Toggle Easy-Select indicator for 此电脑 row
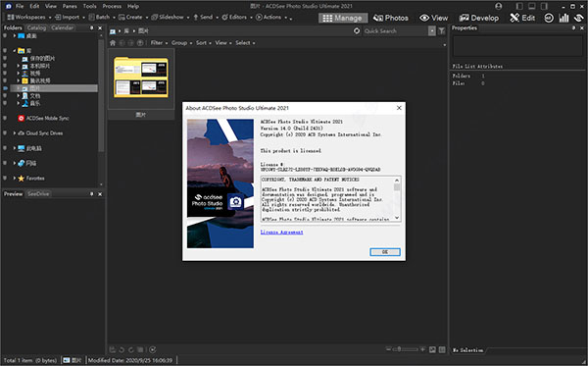The width and height of the screenshot is (588, 366). coord(5,148)
